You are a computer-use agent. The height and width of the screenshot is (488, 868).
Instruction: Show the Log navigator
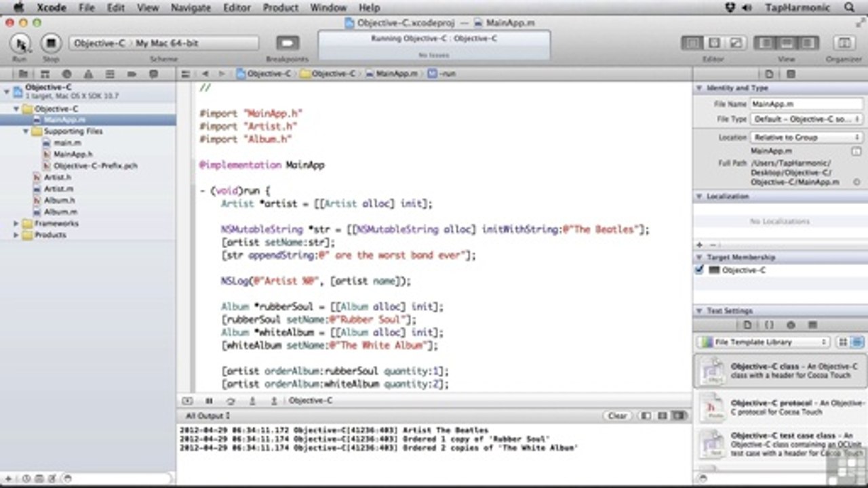(153, 74)
